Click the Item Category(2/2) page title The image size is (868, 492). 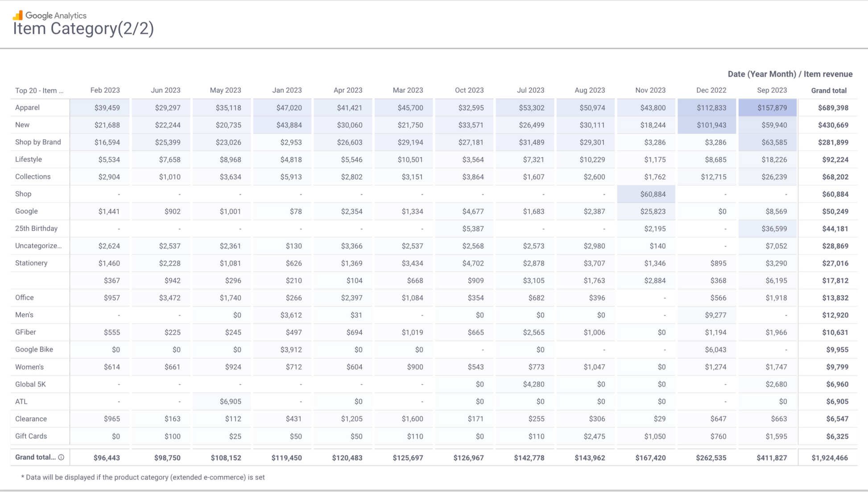point(83,29)
